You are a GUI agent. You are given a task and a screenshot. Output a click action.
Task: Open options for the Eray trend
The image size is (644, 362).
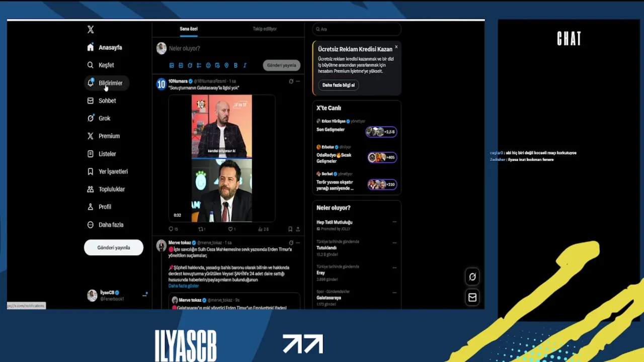394,267
